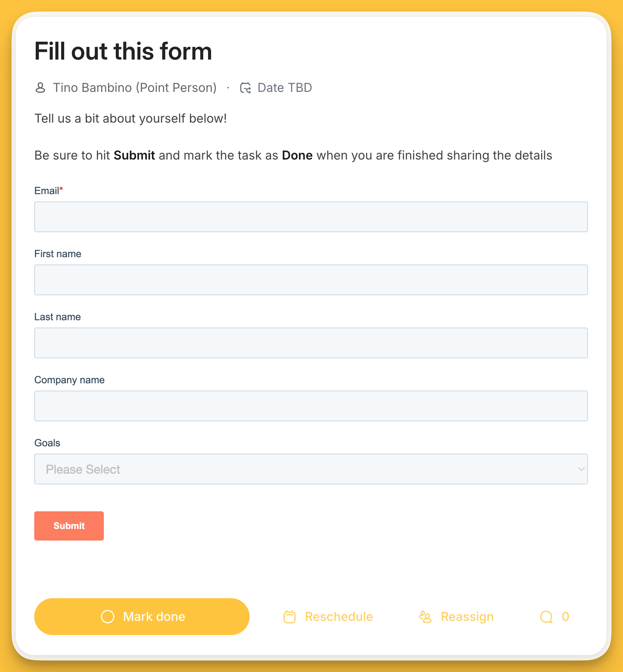Click the Reschedule calendar icon

pyautogui.click(x=290, y=617)
